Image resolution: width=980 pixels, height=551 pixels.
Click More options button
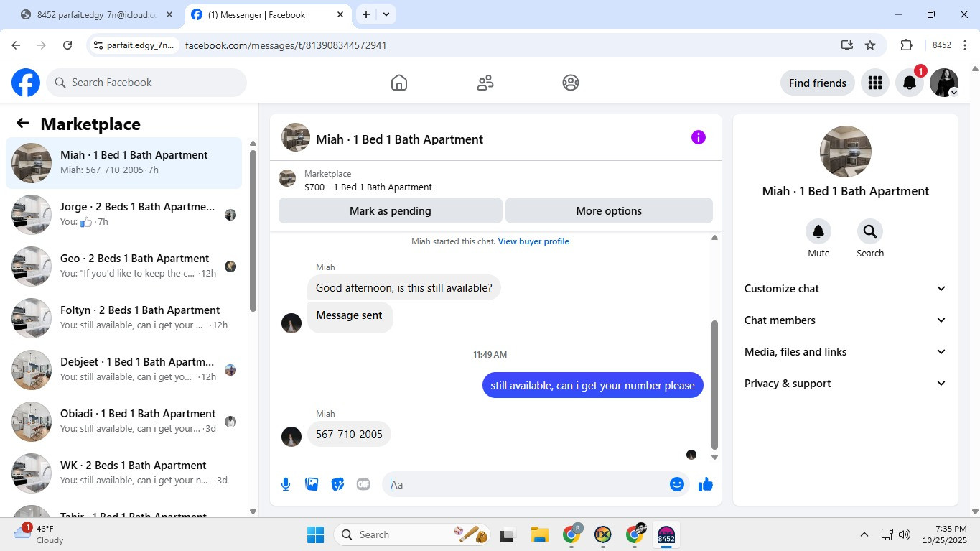tap(609, 211)
